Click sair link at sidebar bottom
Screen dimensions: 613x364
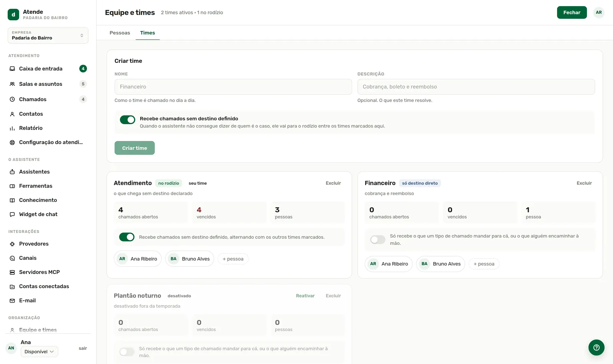pos(83,348)
